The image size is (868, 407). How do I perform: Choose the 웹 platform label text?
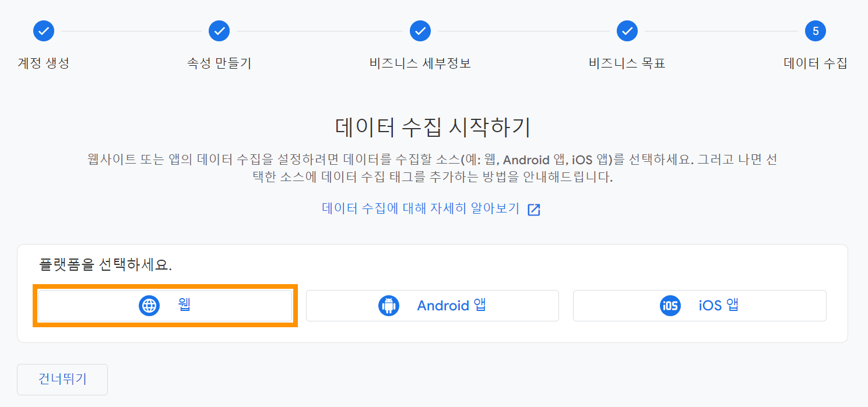click(x=185, y=305)
